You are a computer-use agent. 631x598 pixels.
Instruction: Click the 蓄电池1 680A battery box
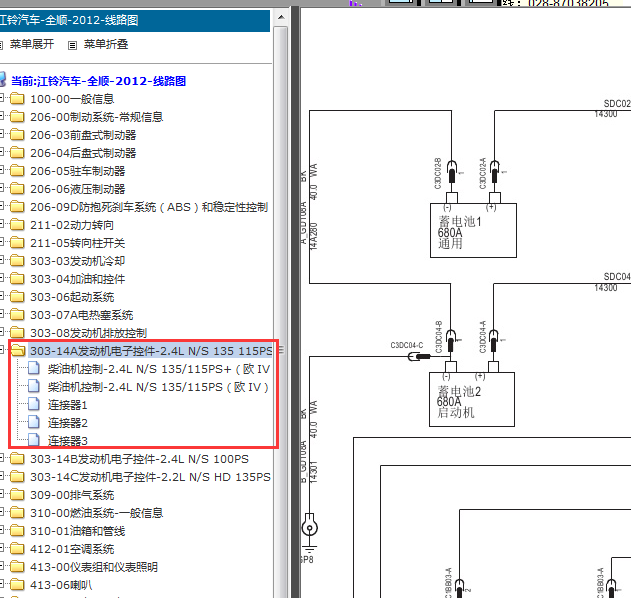[473, 231]
